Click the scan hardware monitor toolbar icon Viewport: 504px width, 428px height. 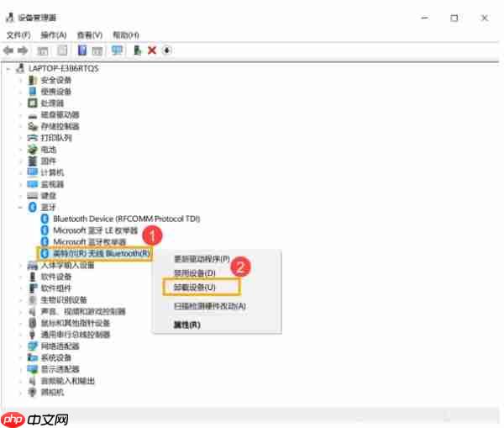point(117,50)
